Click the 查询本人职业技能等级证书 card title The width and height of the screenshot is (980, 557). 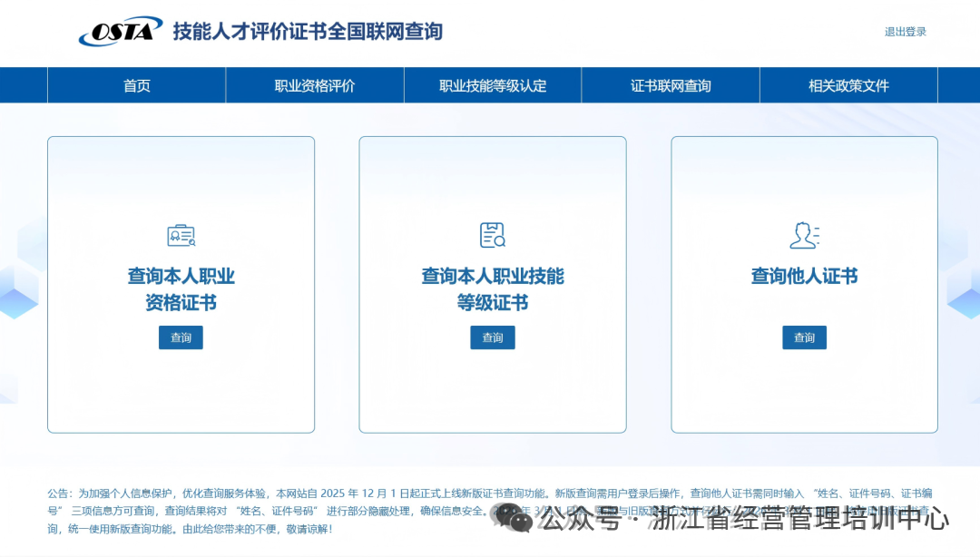(x=493, y=288)
